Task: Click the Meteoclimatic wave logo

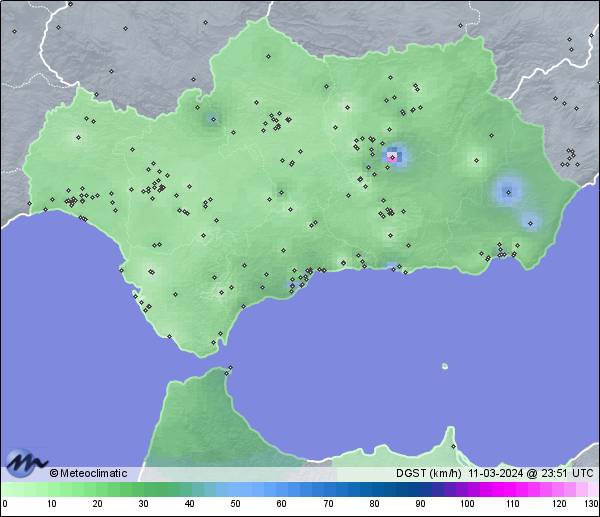Action: point(26,463)
